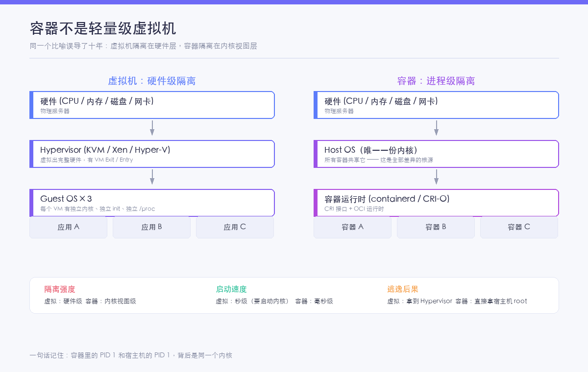The height and width of the screenshot is (372, 588).
Task: Click the red 隔离强度 heading
Action: click(60, 289)
